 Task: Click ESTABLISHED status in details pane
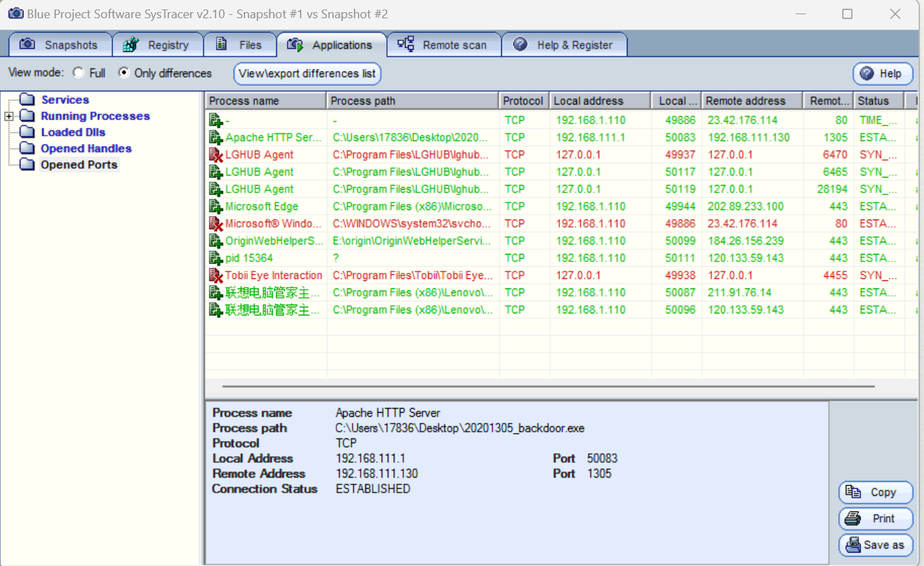coord(373,489)
